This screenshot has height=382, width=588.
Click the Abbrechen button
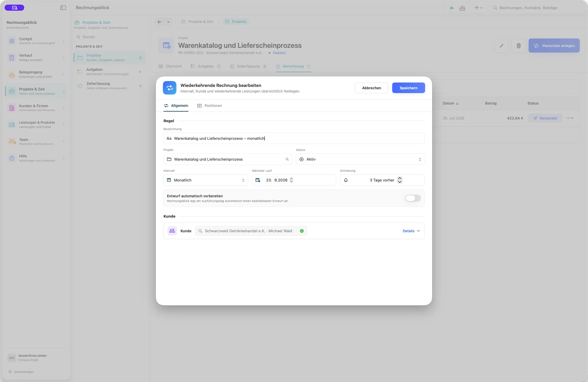click(x=372, y=88)
